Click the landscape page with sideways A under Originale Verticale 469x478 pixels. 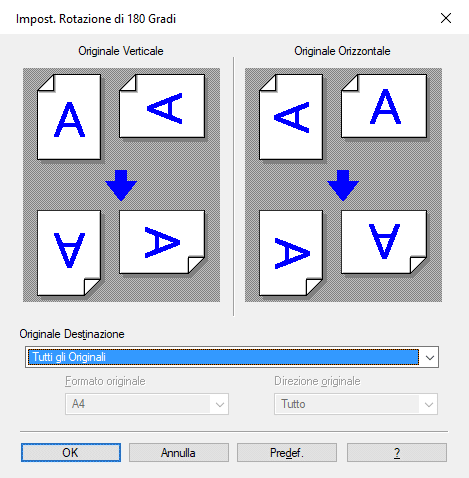tap(162, 106)
